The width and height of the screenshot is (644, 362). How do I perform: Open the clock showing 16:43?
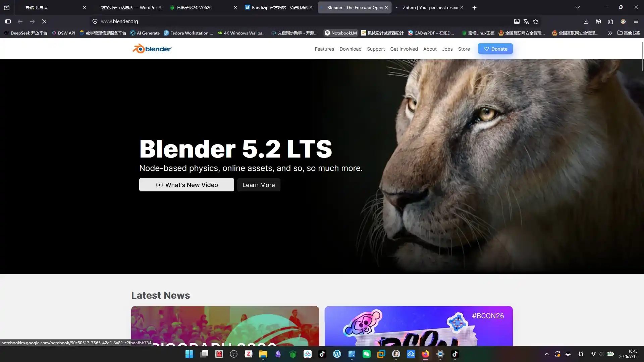[628, 354]
